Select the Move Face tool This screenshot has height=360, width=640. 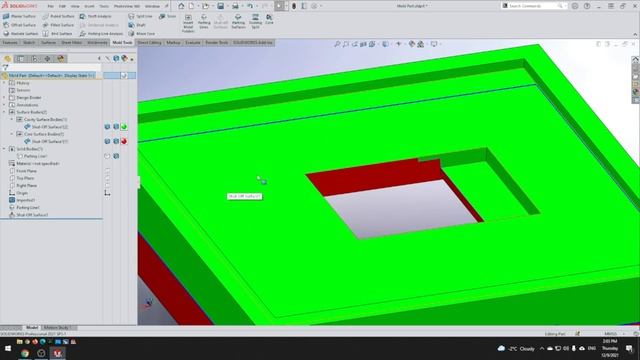point(141,33)
